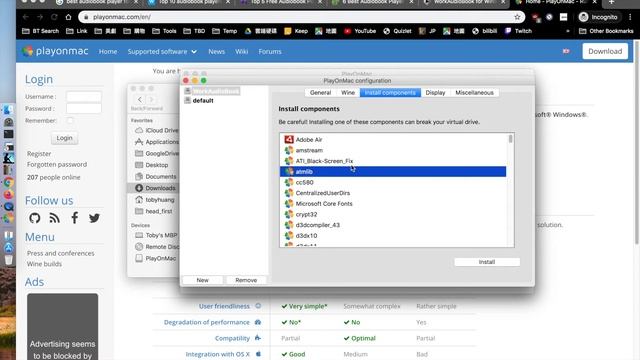Open the GitHub icon under Follow us

35,218
